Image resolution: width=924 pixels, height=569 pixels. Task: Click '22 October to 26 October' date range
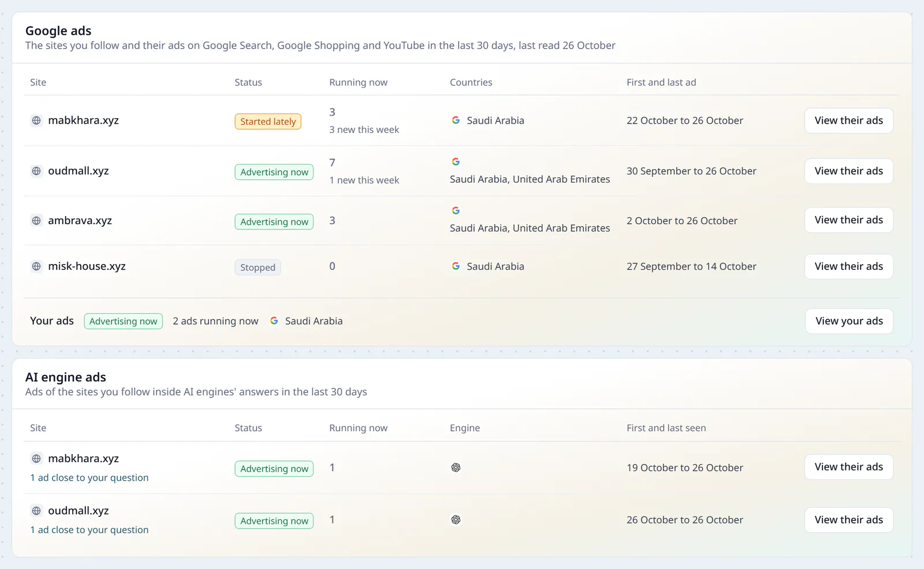(x=685, y=121)
